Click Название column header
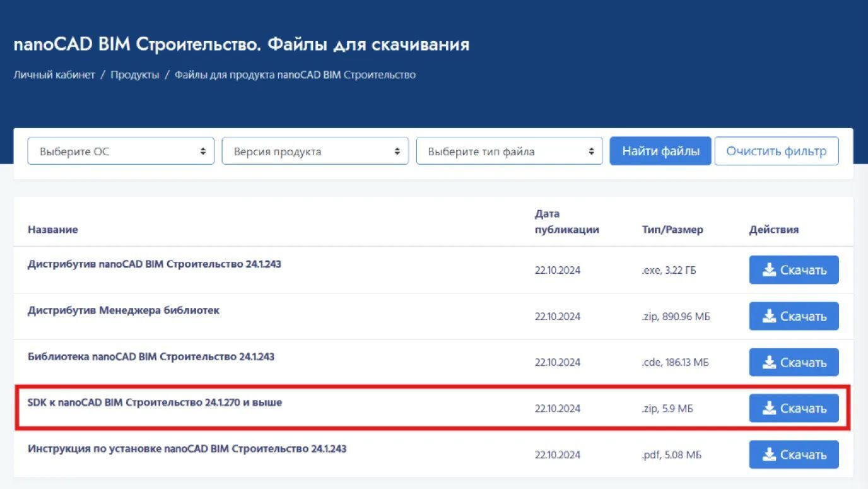Image resolution: width=868 pixels, height=489 pixels. (53, 230)
